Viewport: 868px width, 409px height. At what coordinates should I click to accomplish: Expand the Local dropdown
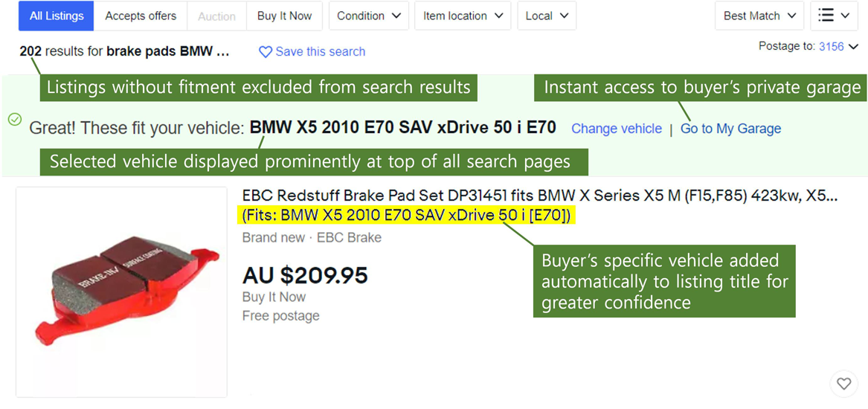(x=547, y=16)
